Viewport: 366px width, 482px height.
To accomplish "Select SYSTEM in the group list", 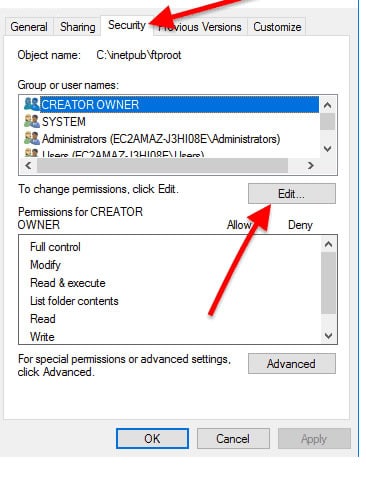I will pyautogui.click(x=64, y=122).
